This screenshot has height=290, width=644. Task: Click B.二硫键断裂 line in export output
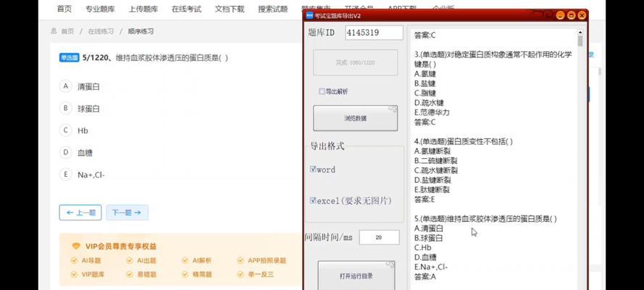pos(436,161)
